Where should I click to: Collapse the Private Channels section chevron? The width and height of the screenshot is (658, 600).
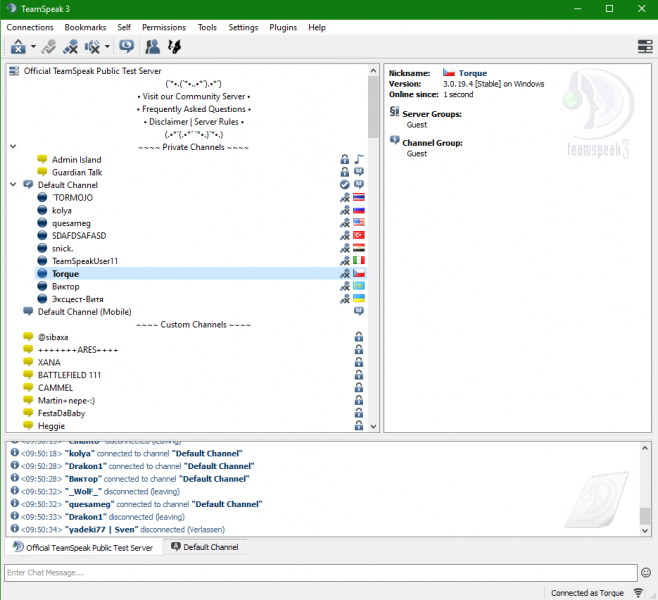[x=13, y=146]
